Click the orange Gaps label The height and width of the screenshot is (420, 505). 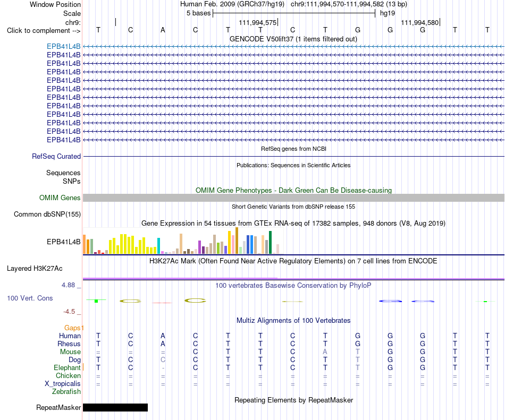(72, 328)
